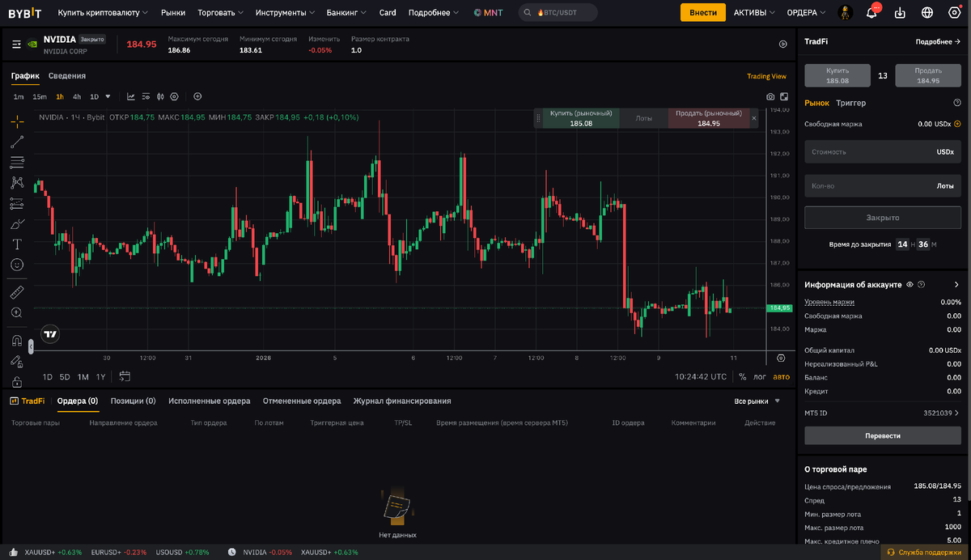The height and width of the screenshot is (560, 971).
Task: Click the Внести deposit button
Action: click(x=703, y=13)
